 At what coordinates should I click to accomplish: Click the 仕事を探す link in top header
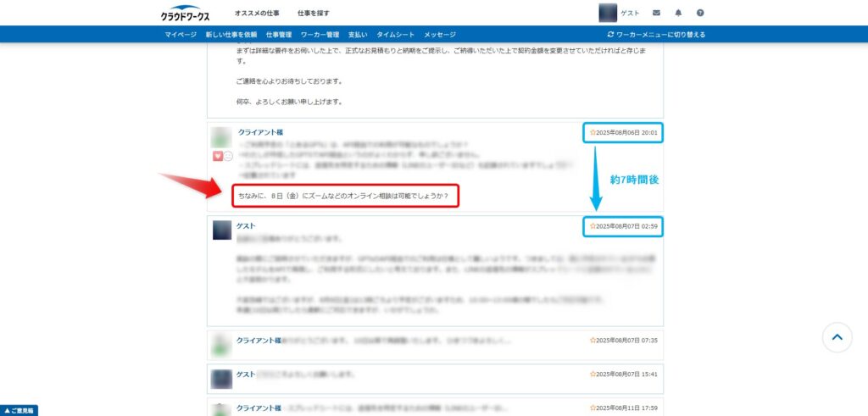coord(314,14)
